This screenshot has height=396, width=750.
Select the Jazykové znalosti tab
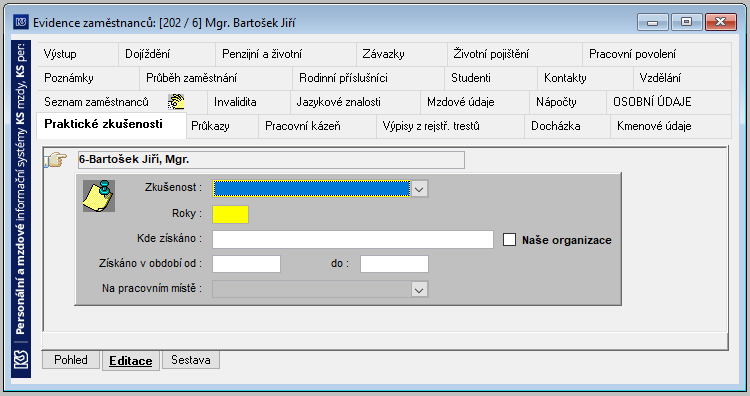pyautogui.click(x=355, y=102)
